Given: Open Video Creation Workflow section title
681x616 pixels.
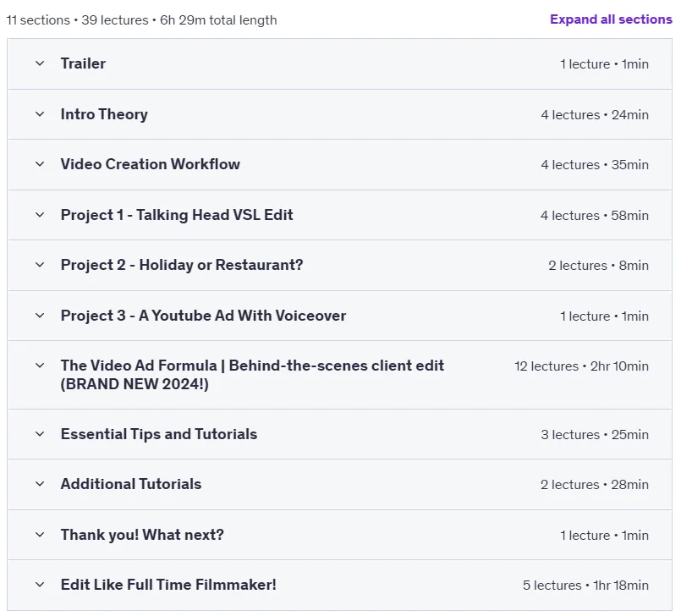Looking at the screenshot, I should click(151, 164).
